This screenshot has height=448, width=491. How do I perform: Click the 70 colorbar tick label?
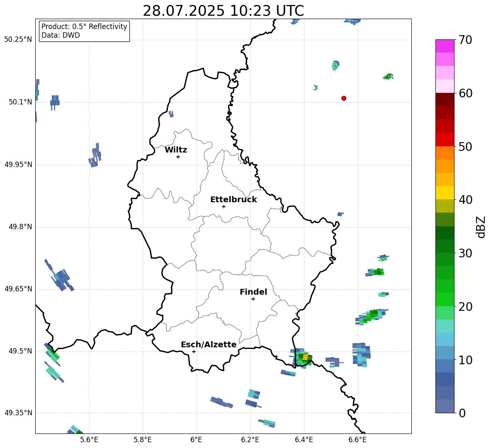click(465, 40)
